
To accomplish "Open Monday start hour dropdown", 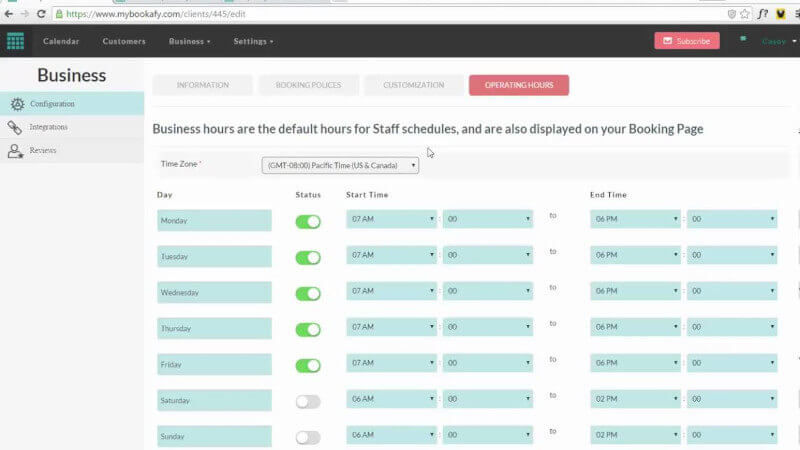I will 391,220.
